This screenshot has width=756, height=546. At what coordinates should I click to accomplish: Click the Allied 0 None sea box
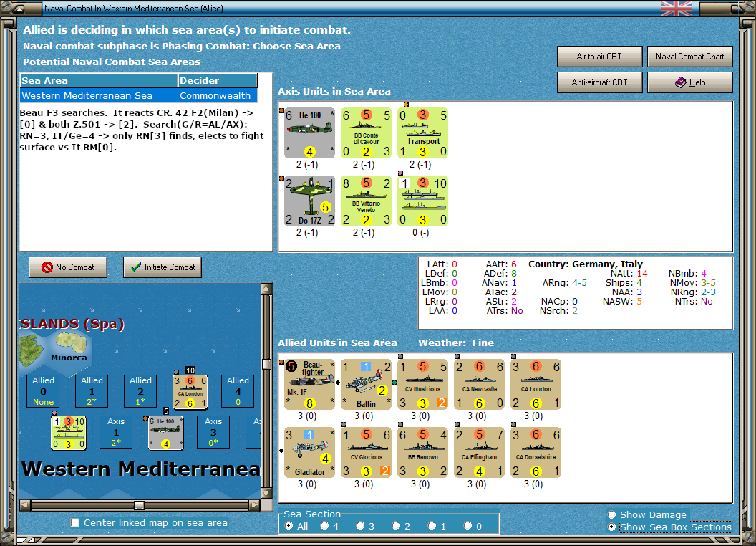43,391
